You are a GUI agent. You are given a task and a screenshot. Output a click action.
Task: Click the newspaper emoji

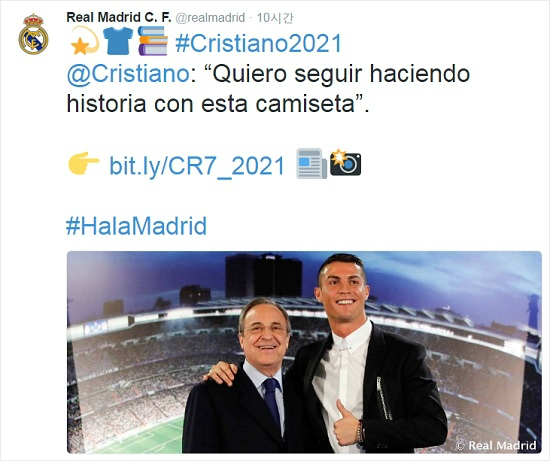click(x=311, y=163)
